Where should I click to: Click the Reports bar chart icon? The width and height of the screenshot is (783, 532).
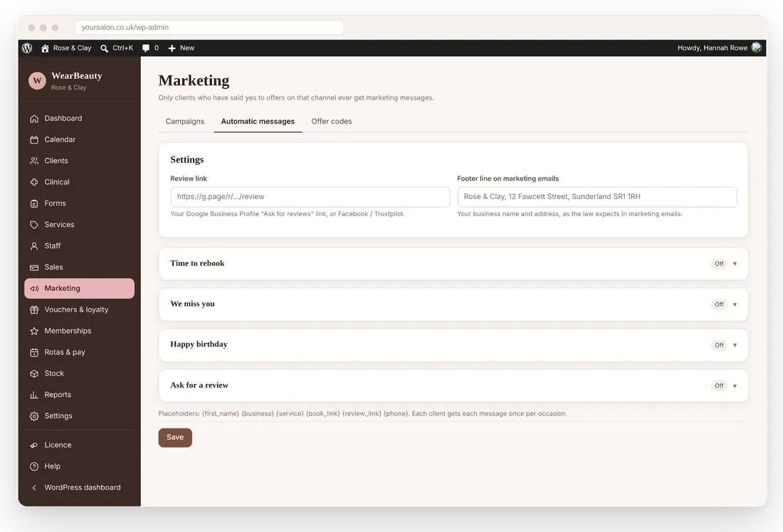tap(34, 395)
